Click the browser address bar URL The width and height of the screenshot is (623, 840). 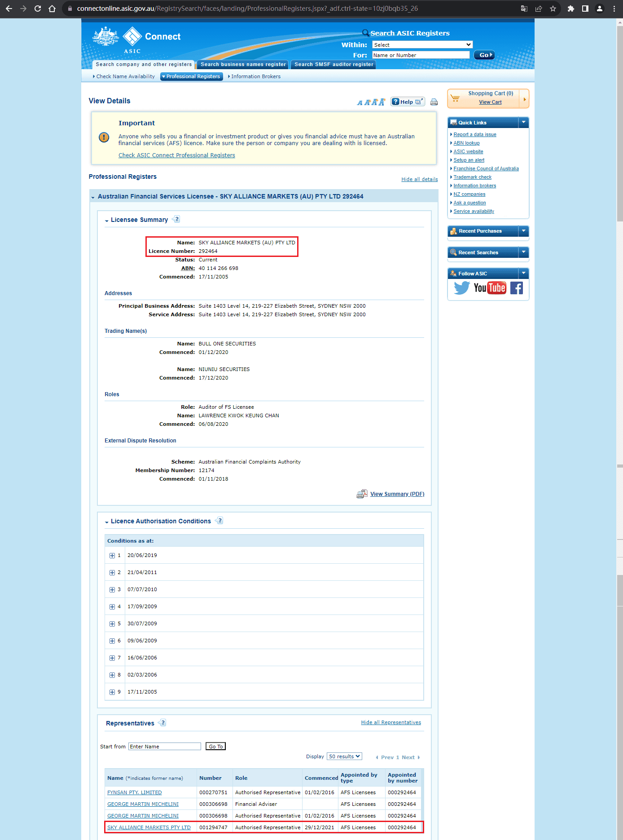point(247,9)
